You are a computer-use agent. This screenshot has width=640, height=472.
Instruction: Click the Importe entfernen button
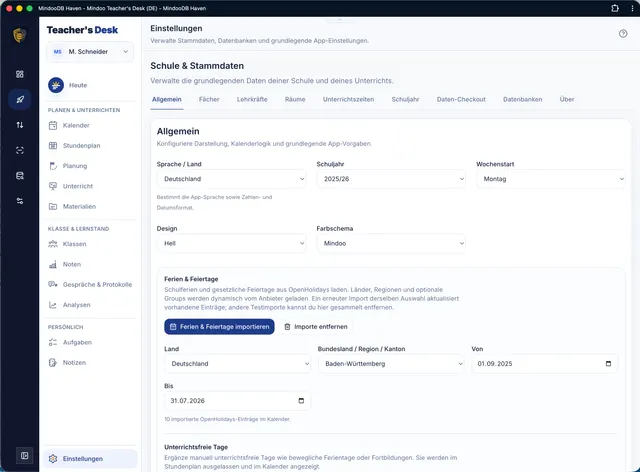tap(316, 327)
